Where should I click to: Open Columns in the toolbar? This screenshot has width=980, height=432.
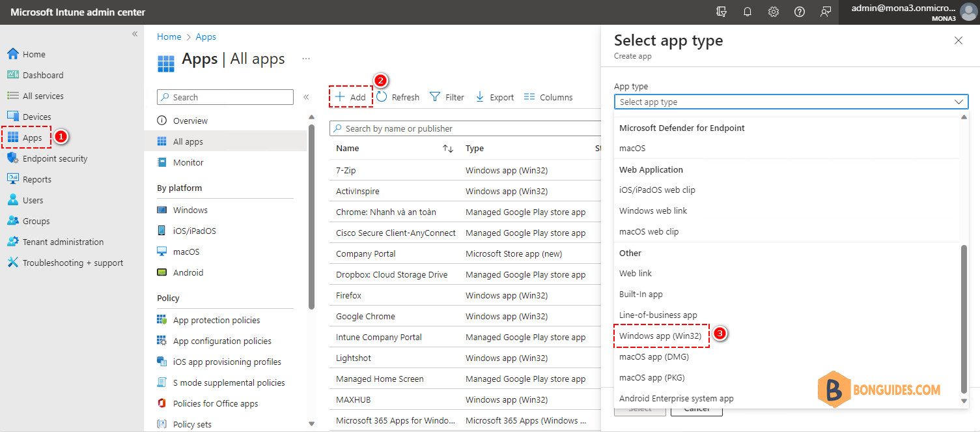point(548,97)
